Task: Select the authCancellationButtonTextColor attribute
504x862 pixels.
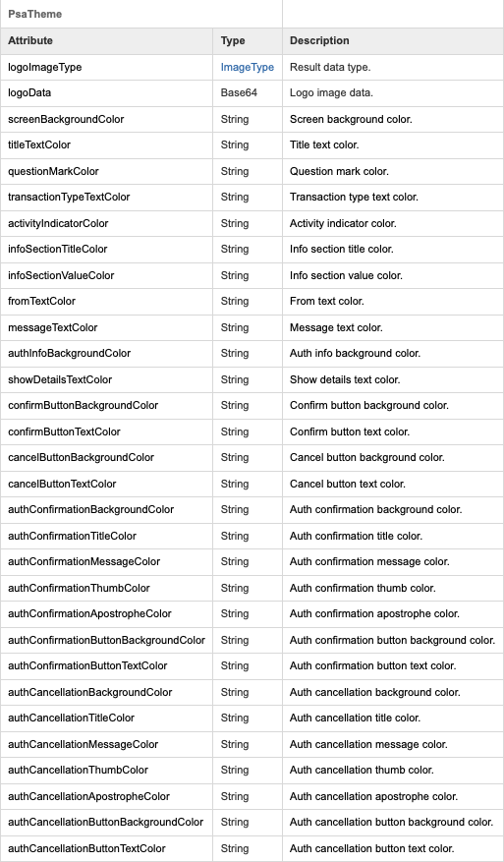Action: pos(86,849)
